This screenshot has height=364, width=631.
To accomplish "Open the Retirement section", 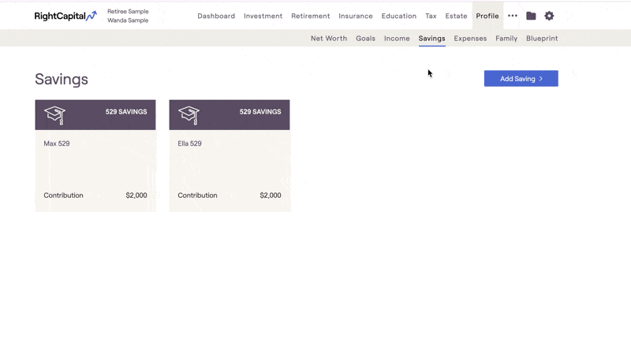I will point(310,16).
